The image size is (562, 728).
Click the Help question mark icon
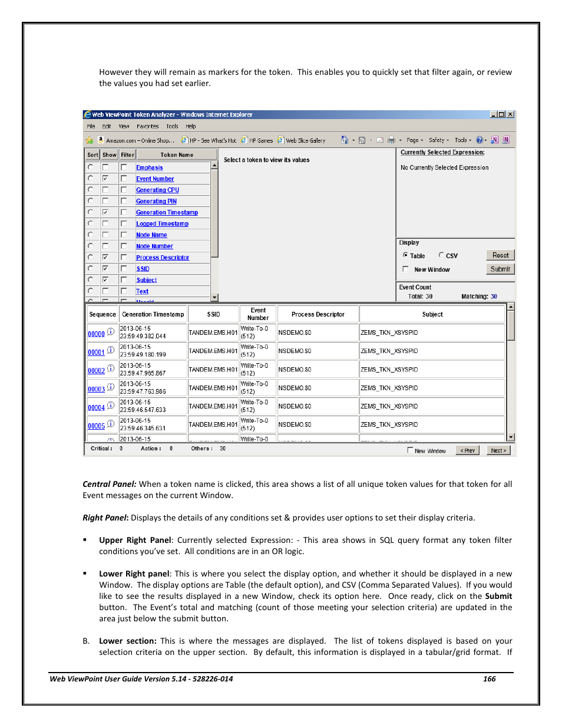click(x=480, y=140)
